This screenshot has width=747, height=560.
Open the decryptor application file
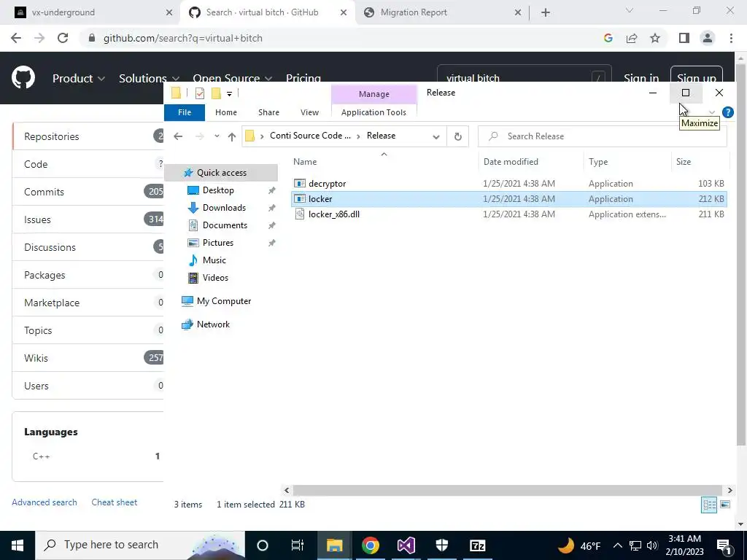coord(327,183)
